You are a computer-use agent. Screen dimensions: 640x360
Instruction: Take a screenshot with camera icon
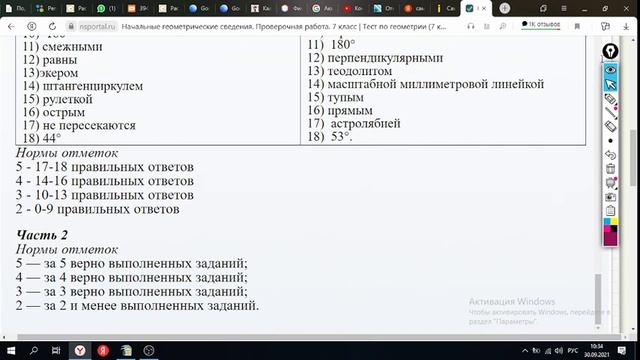pos(610,197)
